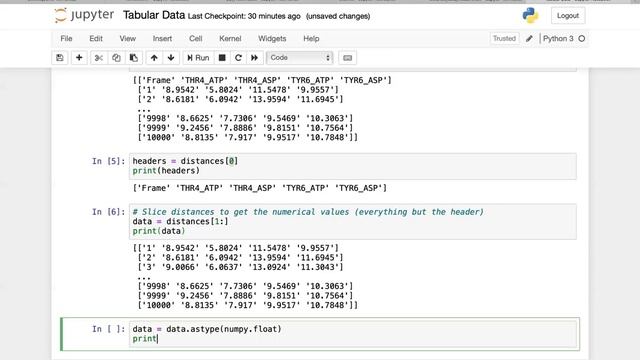
Task: Copy selected cells icon
Action: click(116, 58)
